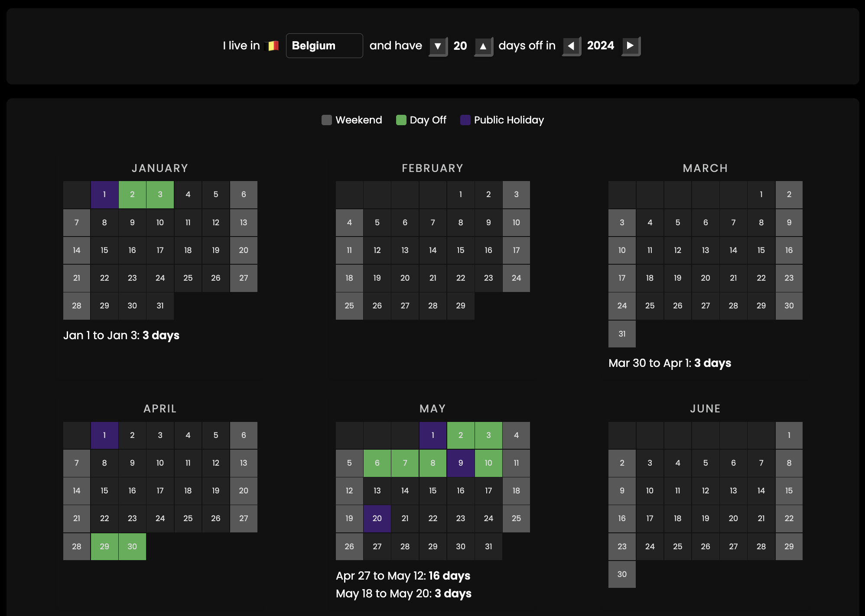Click the Belgium flag icon
Screen dimensions: 865x616
(x=273, y=46)
